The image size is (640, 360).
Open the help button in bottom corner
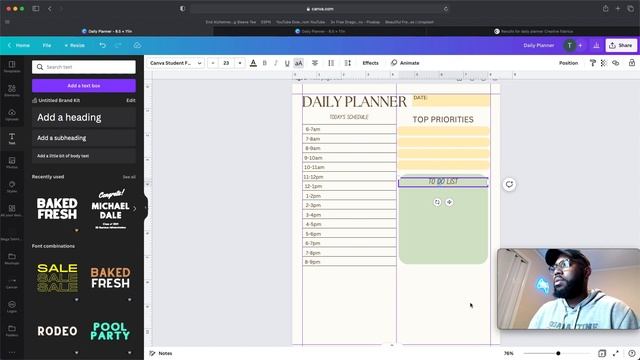pyautogui.click(x=632, y=353)
